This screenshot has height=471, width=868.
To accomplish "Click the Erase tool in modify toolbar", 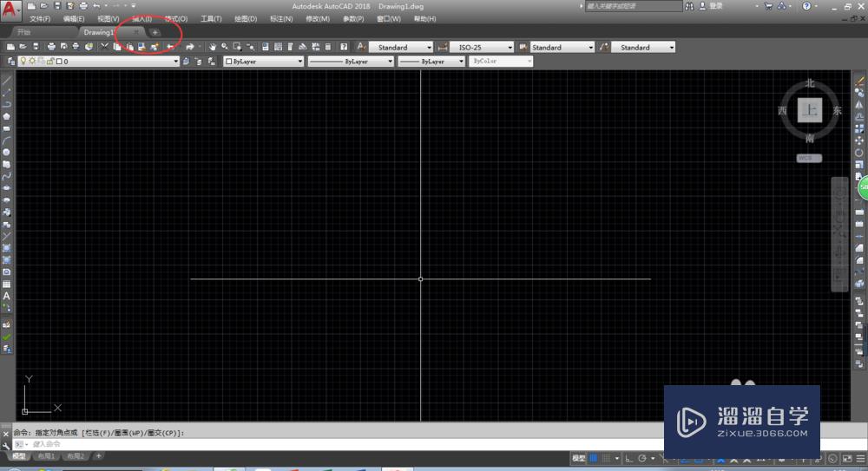I will point(859,81).
